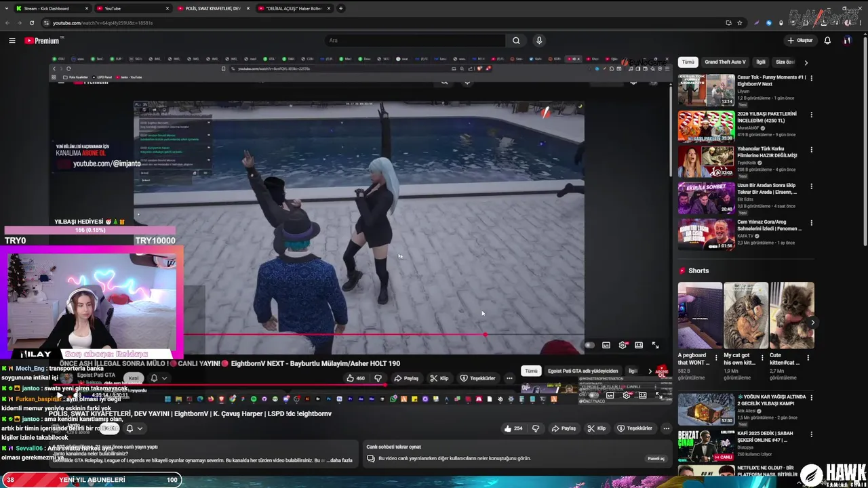The width and height of the screenshot is (868, 488).
Task: Go back using the browser back arrow
Action: tap(7, 22)
